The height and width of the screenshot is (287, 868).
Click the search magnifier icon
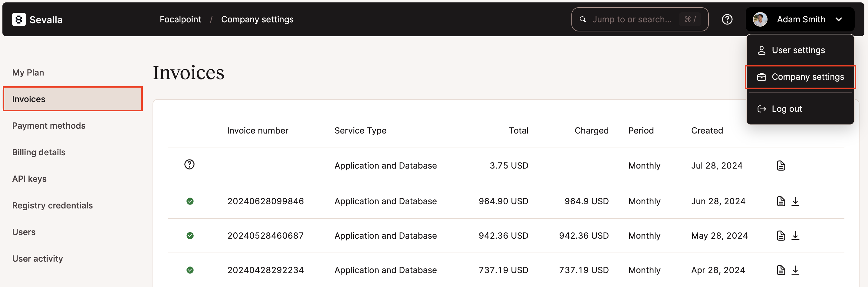pyautogui.click(x=583, y=19)
